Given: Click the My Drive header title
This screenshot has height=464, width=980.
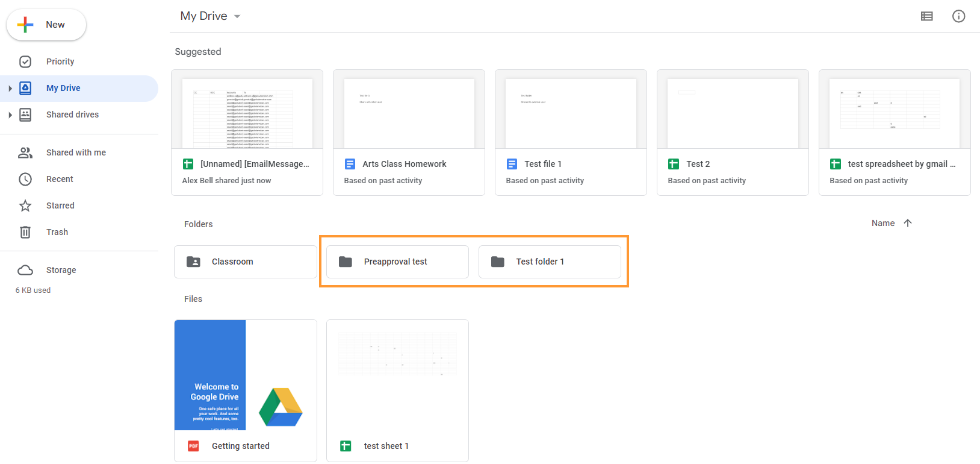Looking at the screenshot, I should coord(203,16).
